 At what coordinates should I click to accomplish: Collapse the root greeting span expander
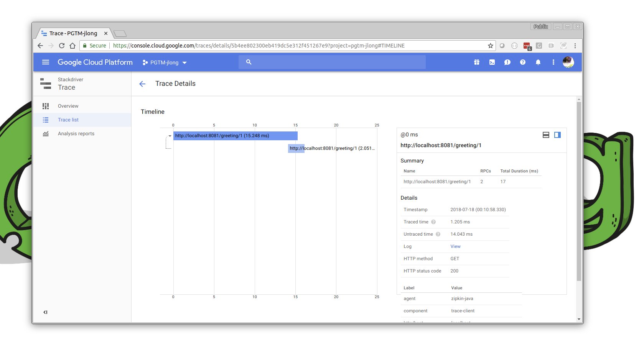(170, 136)
